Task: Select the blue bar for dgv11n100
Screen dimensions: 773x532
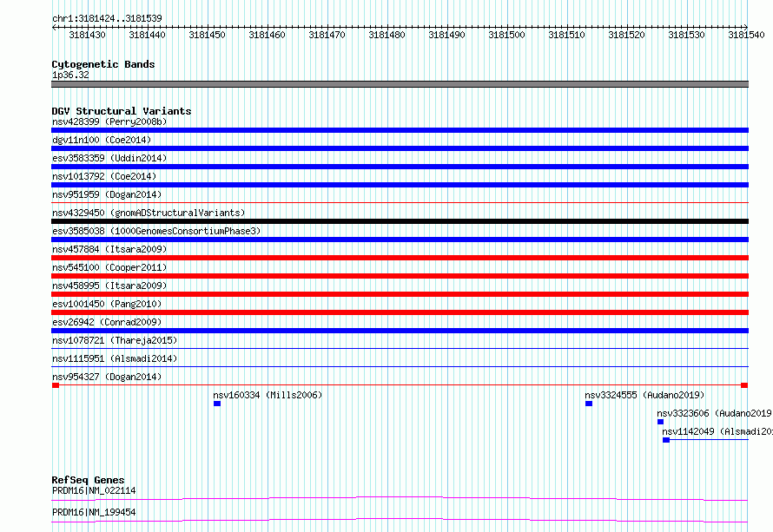Action: [x=400, y=148]
